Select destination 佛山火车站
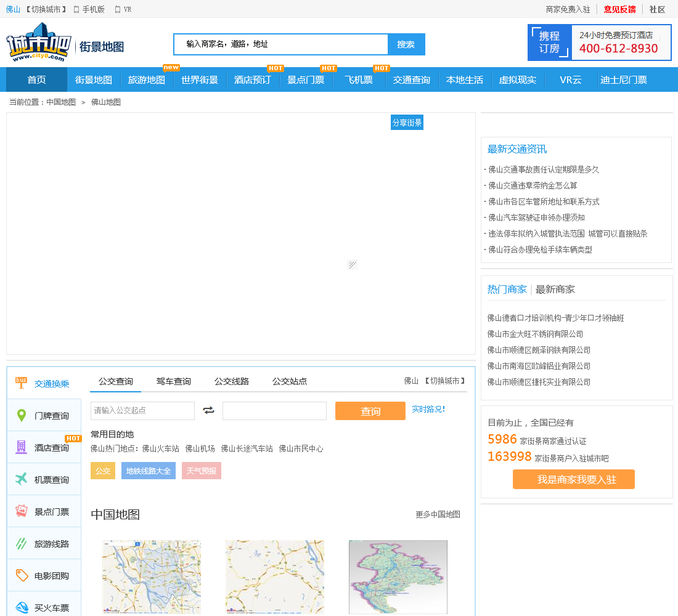 (160, 448)
